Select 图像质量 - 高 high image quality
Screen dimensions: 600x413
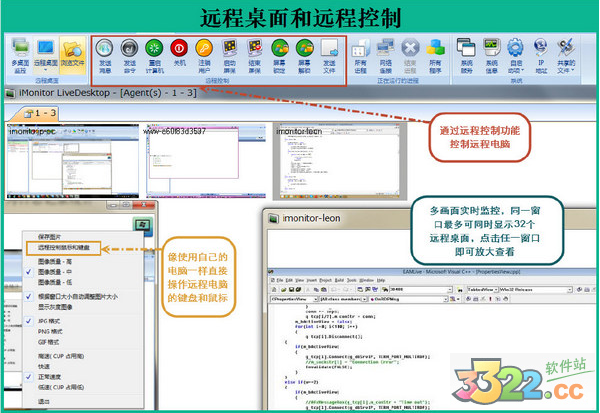[x=55, y=261]
